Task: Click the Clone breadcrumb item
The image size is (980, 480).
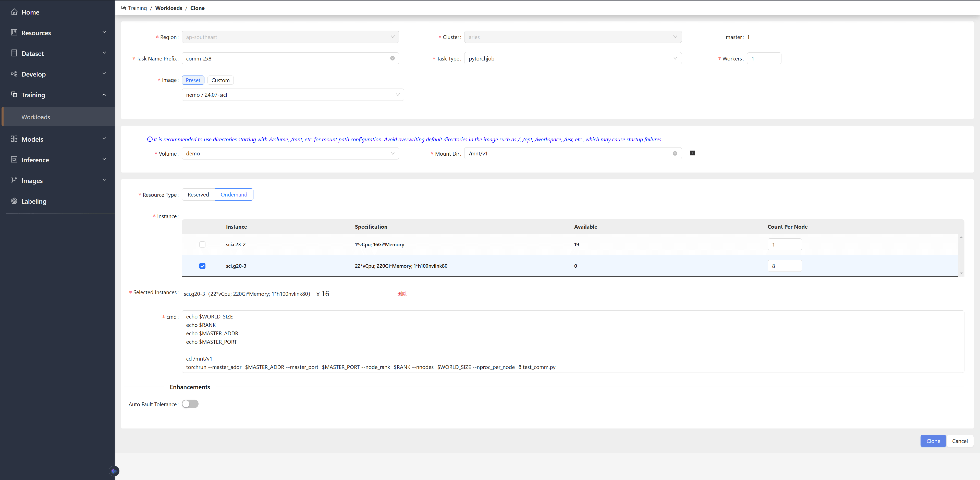Action: pyautogui.click(x=198, y=8)
